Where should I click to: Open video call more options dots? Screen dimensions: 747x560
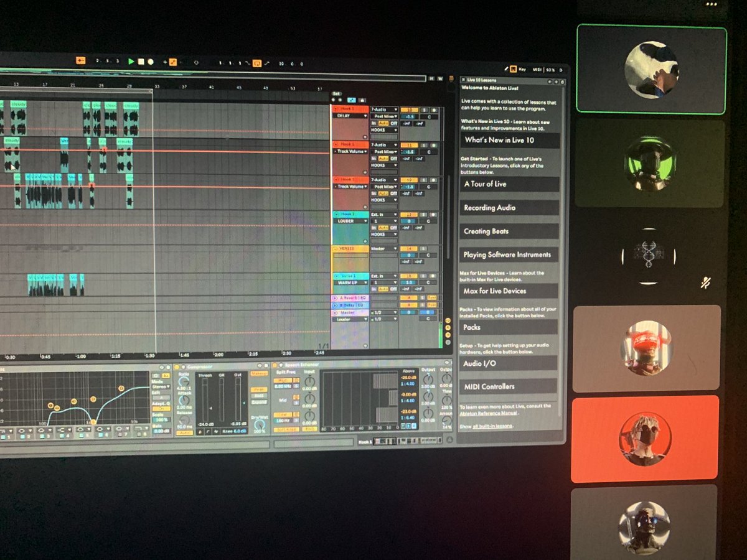712,4
